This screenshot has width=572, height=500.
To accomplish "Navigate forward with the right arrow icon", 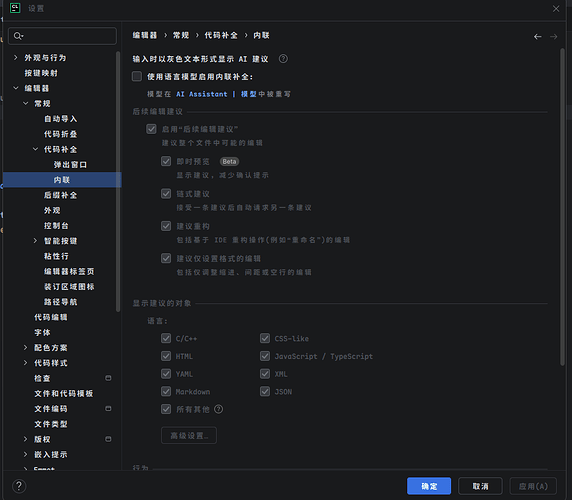I will click(553, 36).
